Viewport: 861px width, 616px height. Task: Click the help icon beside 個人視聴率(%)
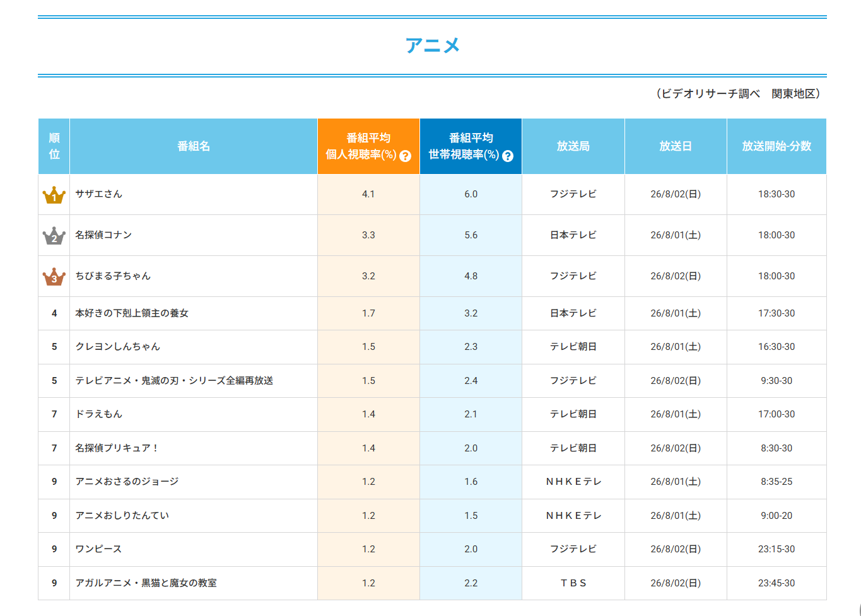tap(406, 156)
